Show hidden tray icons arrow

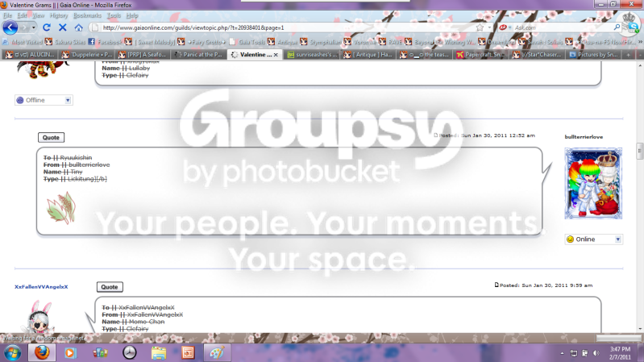[x=562, y=353]
